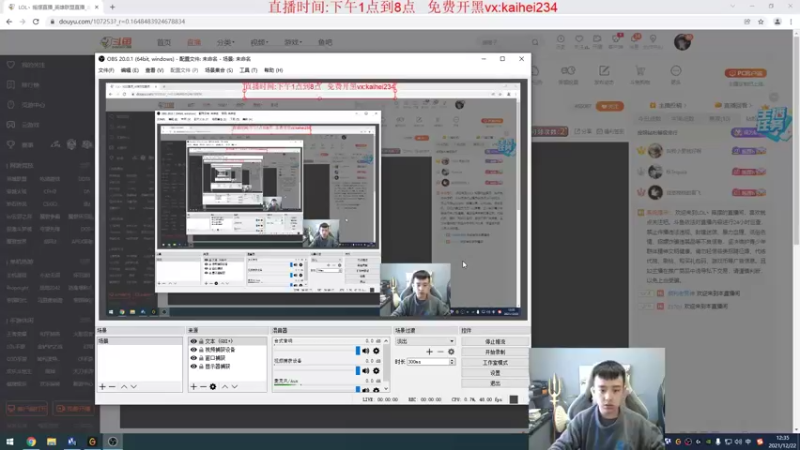Open the 工具(T) menu in OBS

point(248,70)
